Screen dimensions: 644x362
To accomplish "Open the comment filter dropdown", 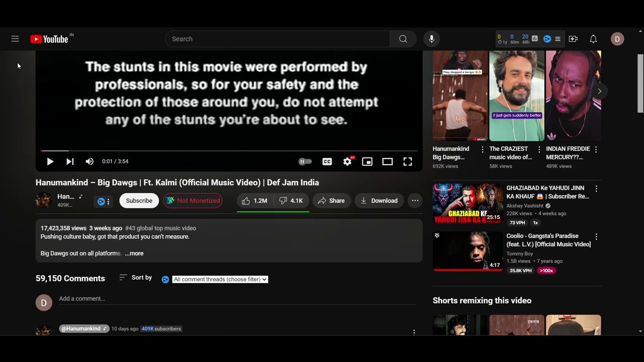I will tap(219, 279).
